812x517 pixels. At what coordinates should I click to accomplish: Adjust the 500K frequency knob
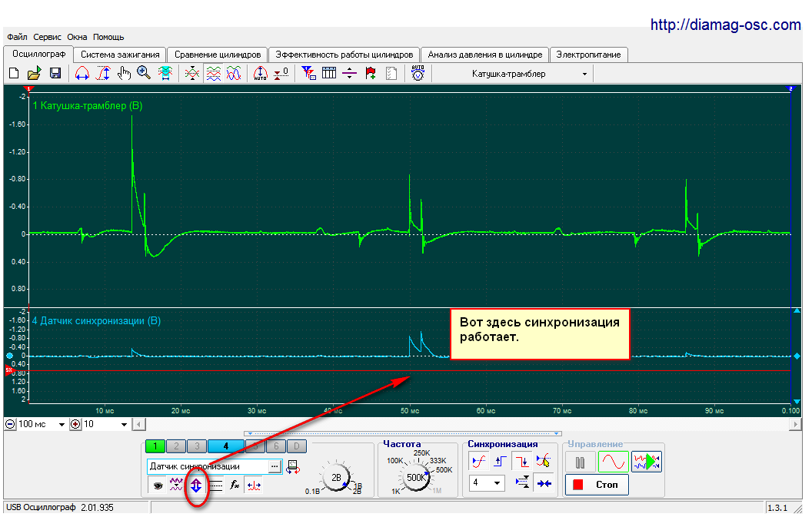pos(416,477)
